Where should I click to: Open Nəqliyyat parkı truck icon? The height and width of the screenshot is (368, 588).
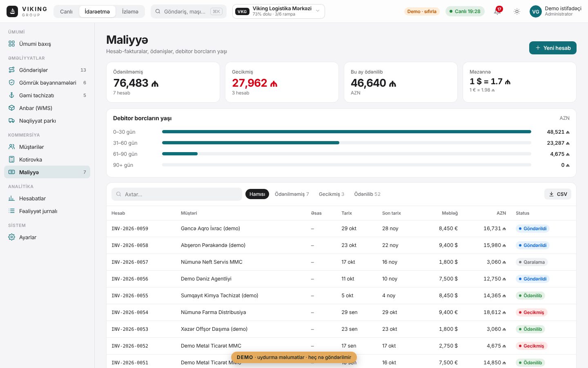(x=12, y=121)
